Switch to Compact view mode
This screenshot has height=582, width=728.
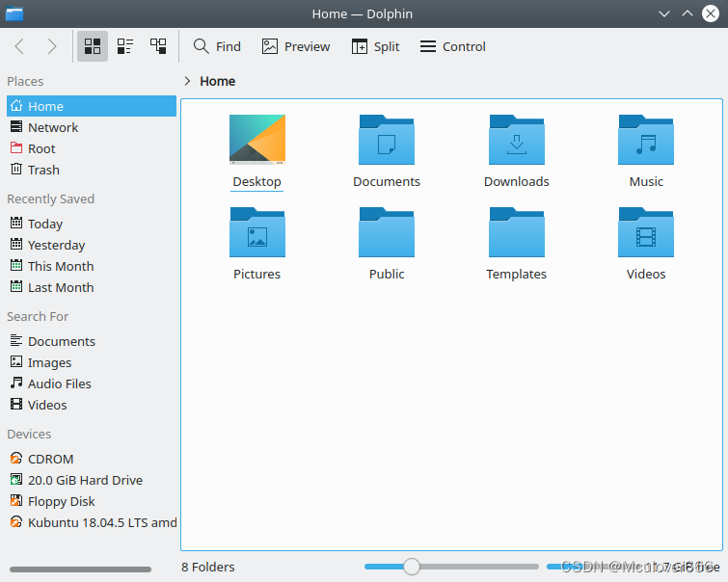point(125,46)
